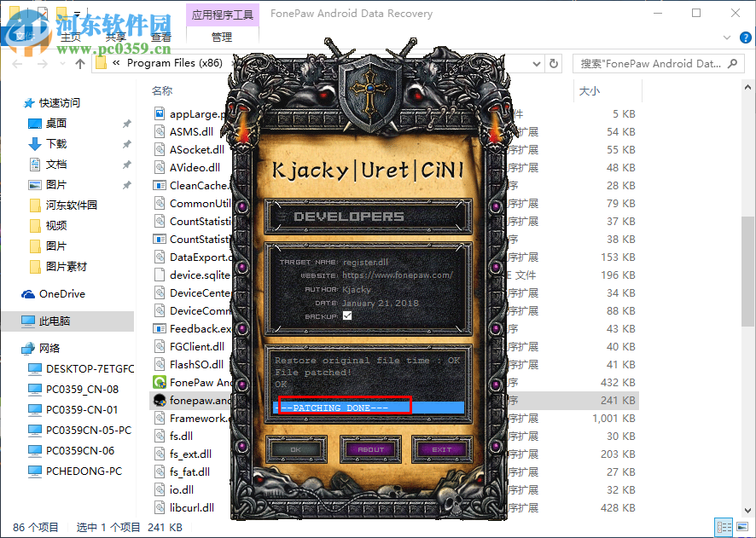The height and width of the screenshot is (538, 756).
Task: Open PC0359CN-05-PC network computer
Action: point(89,430)
